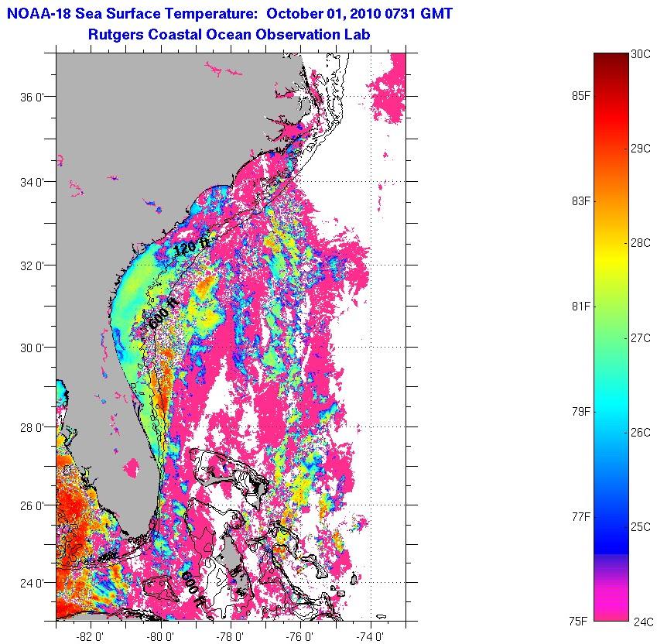Click the -74 0' longitude label
This screenshot has width=657, height=644.
tap(371, 637)
